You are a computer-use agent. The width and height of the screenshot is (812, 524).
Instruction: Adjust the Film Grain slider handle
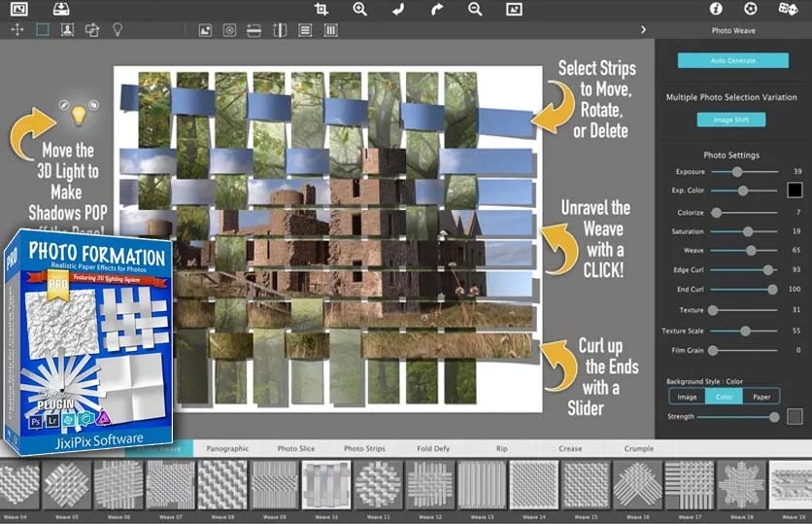click(x=713, y=350)
